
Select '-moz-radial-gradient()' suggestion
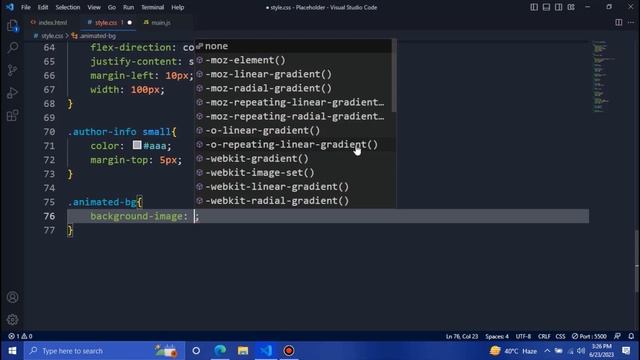pyautogui.click(x=293, y=88)
